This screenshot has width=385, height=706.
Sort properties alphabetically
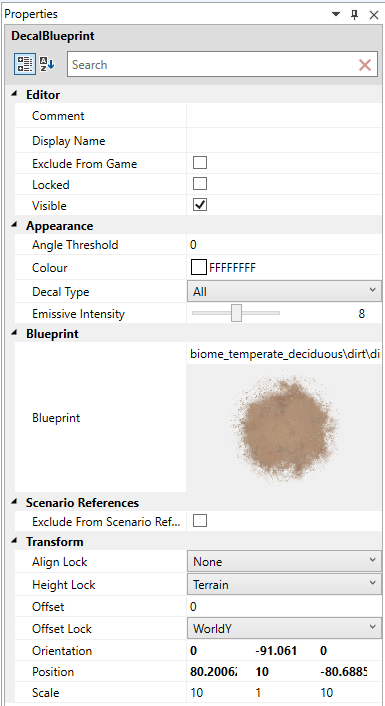coord(46,64)
